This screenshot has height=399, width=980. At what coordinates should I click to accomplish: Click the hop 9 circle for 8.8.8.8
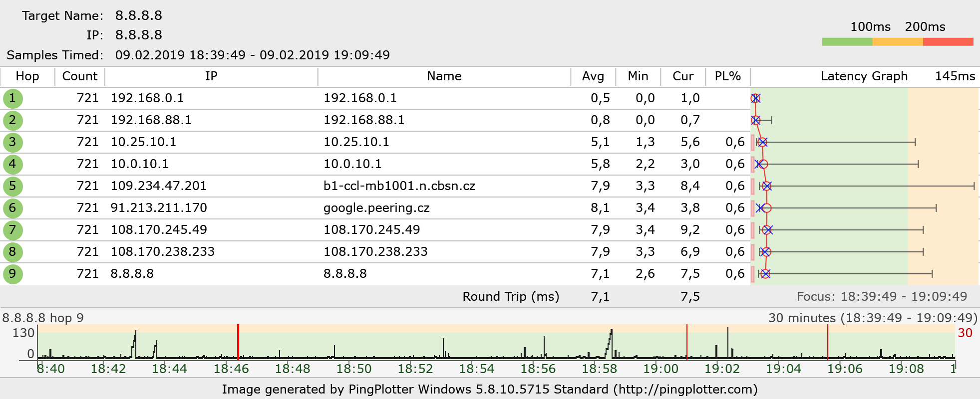point(12,274)
